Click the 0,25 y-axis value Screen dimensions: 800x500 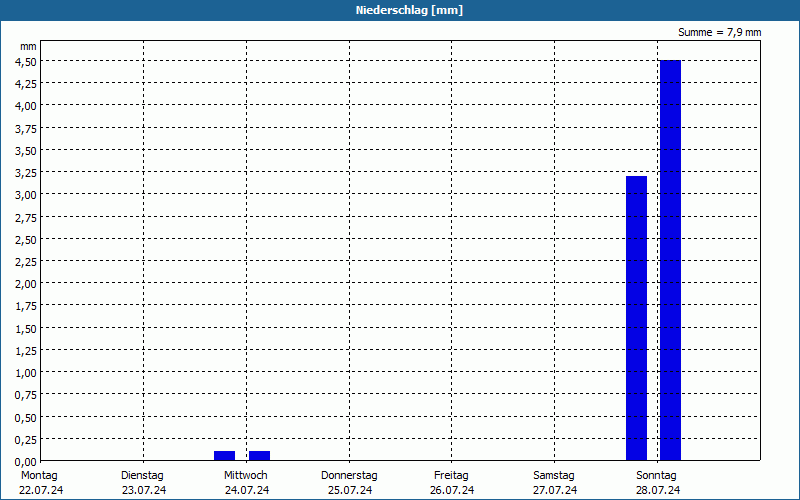tap(26, 439)
